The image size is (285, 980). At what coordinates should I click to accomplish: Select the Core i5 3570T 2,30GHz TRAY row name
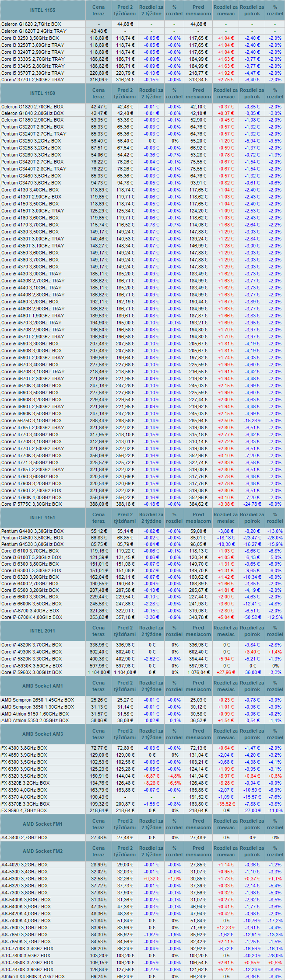click(32, 73)
